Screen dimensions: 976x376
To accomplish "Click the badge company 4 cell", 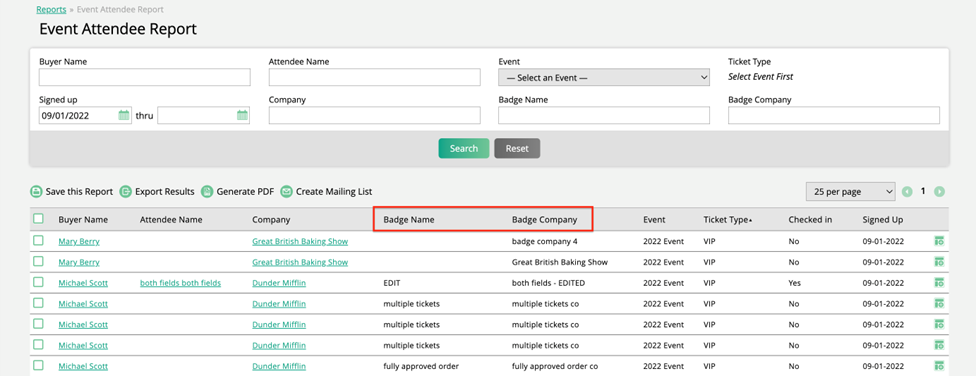I will (x=545, y=242).
